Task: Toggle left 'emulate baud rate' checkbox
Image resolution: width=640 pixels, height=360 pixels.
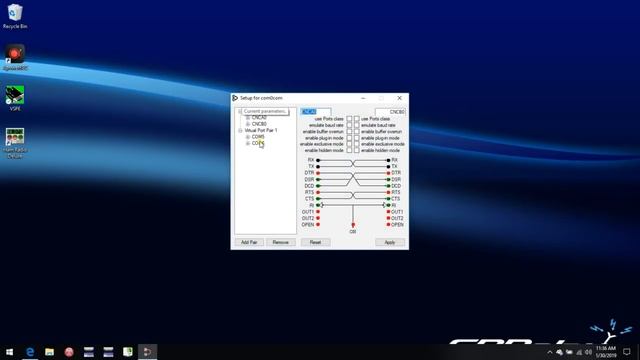Action: (349, 125)
